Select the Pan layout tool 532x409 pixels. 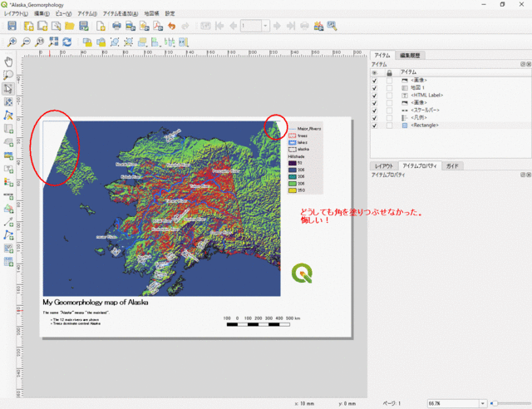pyautogui.click(x=8, y=62)
